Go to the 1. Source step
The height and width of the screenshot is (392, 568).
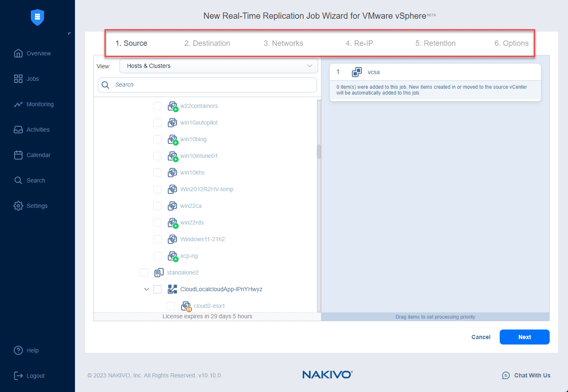131,43
